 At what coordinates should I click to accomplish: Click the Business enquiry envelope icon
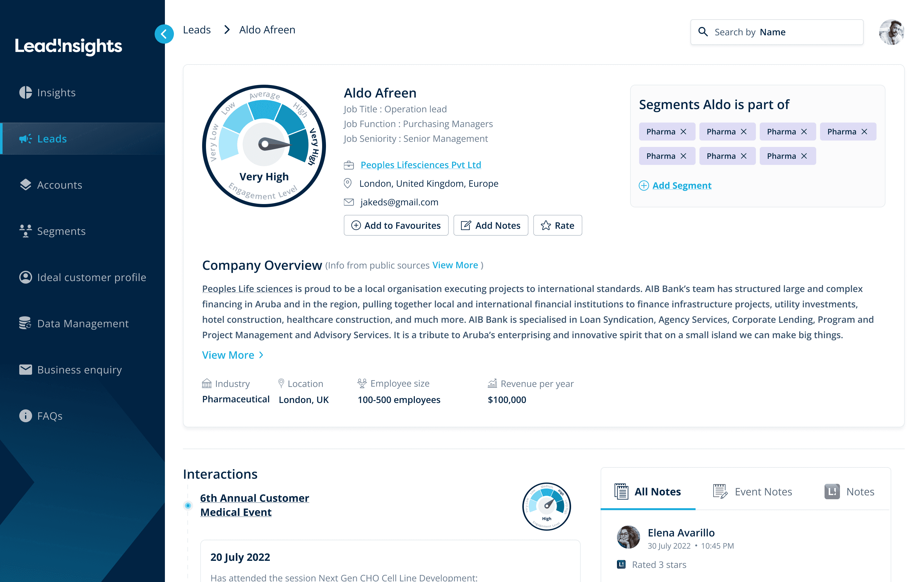coord(25,370)
